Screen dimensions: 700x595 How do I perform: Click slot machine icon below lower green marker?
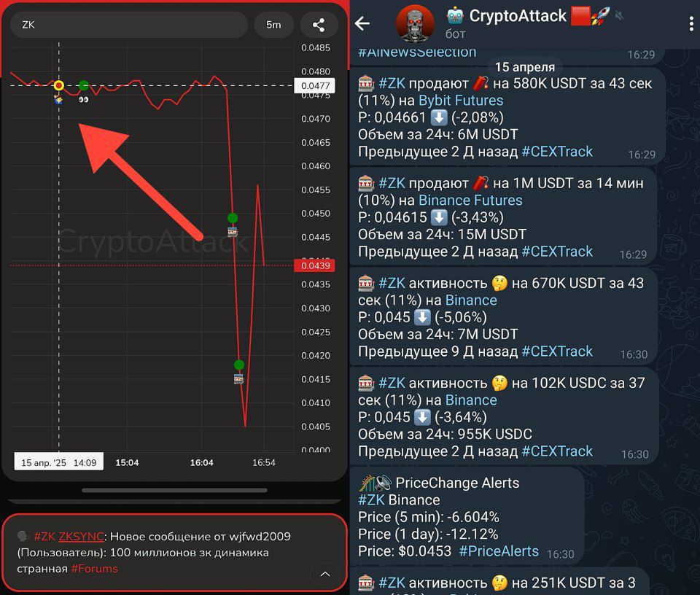click(x=239, y=379)
